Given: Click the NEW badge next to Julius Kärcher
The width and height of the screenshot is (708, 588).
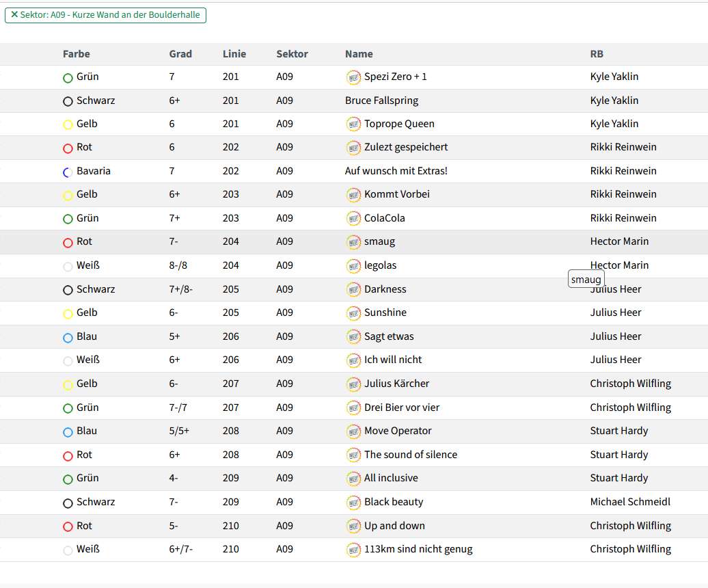Looking at the screenshot, I should pos(353,384).
